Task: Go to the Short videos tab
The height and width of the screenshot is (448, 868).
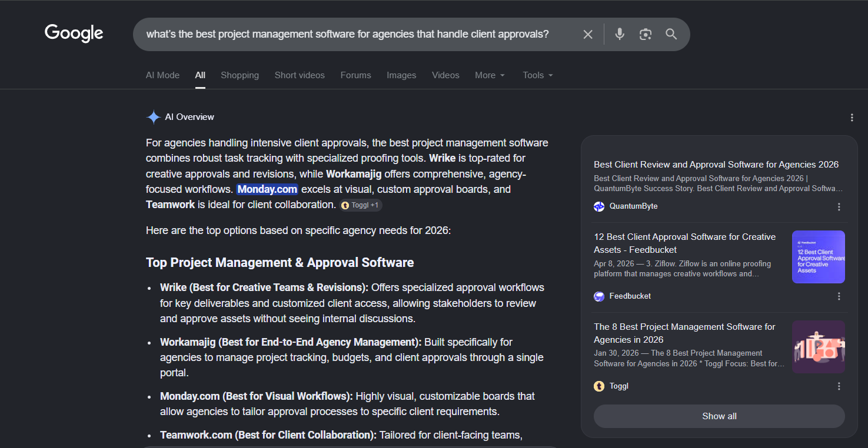Action: click(300, 75)
